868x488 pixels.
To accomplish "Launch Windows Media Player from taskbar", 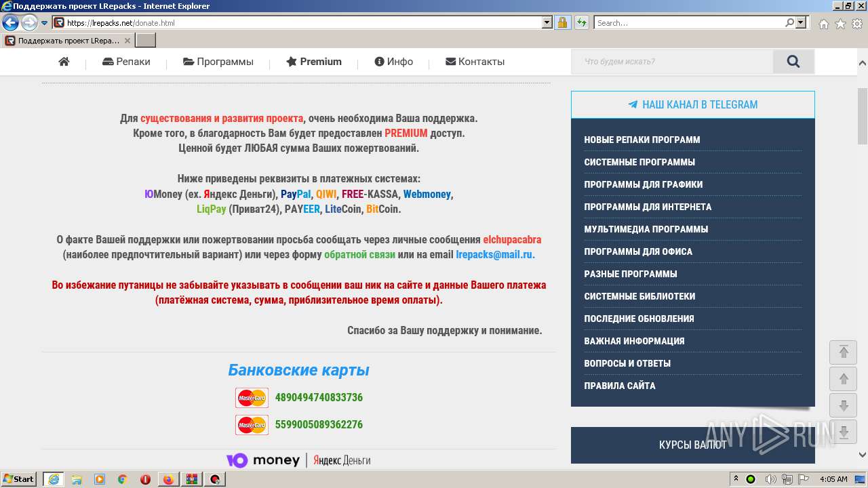I will (100, 479).
